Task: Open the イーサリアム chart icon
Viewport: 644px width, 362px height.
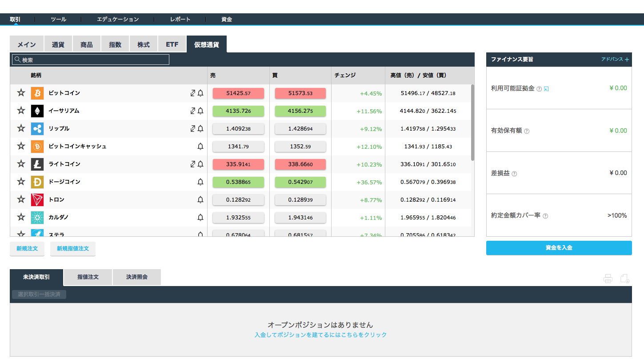Action: [192, 111]
